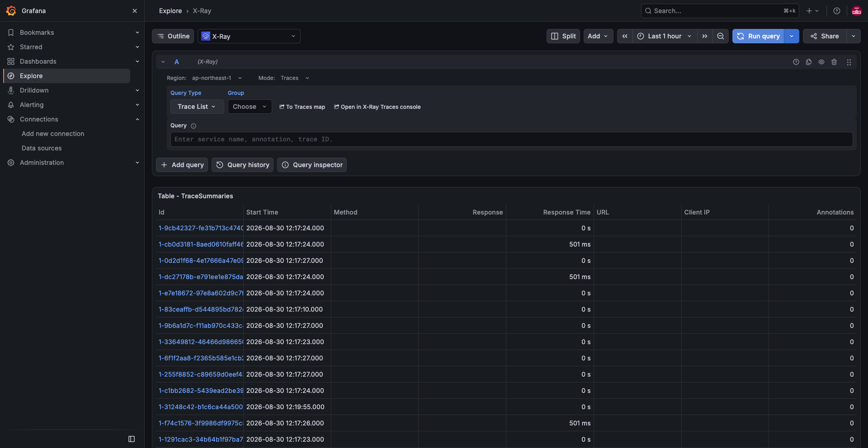Screen dimensions: 868x448
Task: Open Connections in the sidebar
Action: (x=39, y=119)
